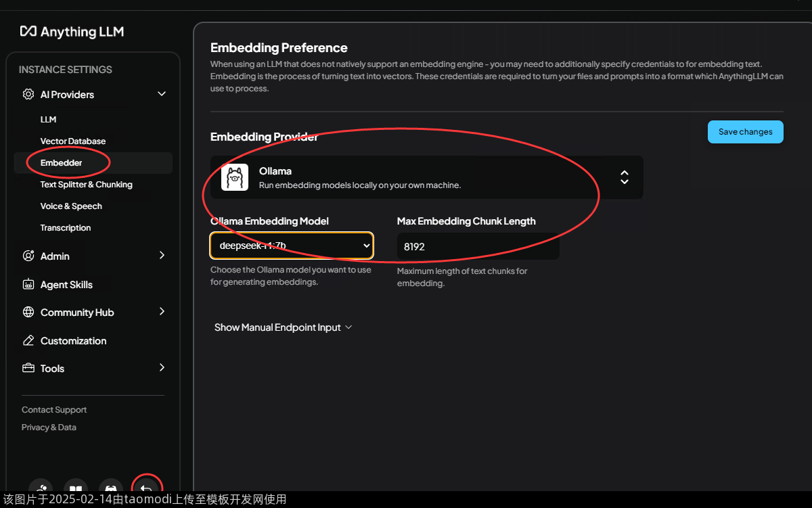Open the Discord icon in sidebar footer

coord(111,487)
